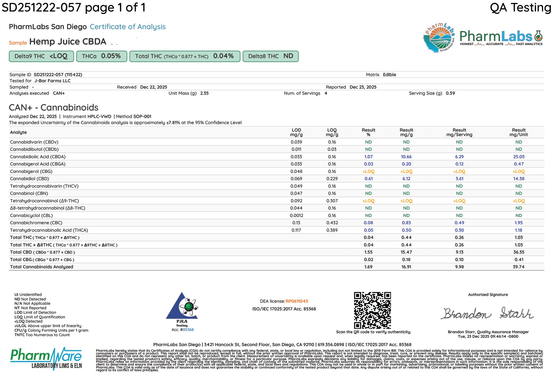Click the "Hemp Juice CBDA" sample name
The width and height of the screenshot is (556, 392).
point(68,42)
